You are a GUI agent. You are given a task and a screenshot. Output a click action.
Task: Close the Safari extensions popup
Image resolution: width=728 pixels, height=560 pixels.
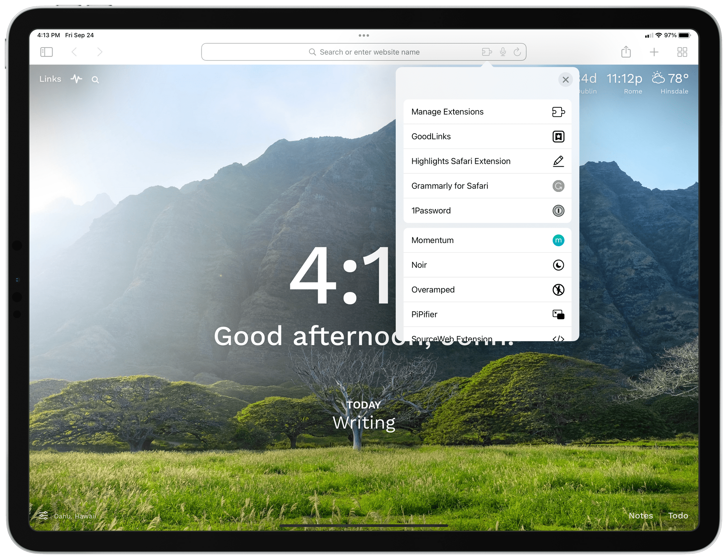click(x=566, y=79)
